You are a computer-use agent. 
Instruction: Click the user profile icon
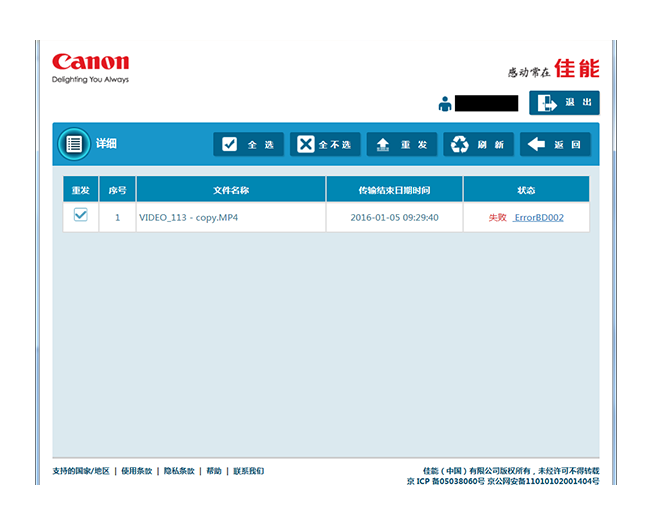[445, 104]
